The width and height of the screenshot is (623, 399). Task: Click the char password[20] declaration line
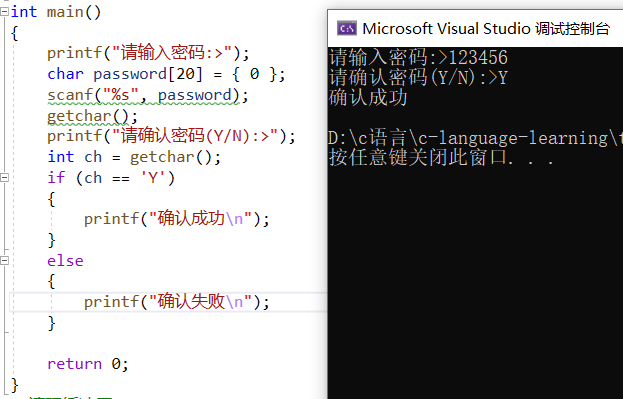[x=166, y=74]
